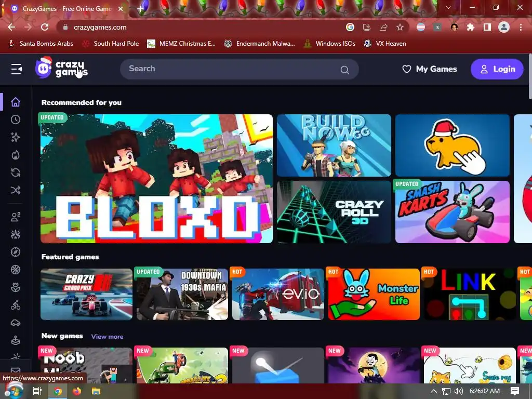The height and width of the screenshot is (399, 532).
Task: Open File Explorer from taskbar
Action: [x=96, y=391]
